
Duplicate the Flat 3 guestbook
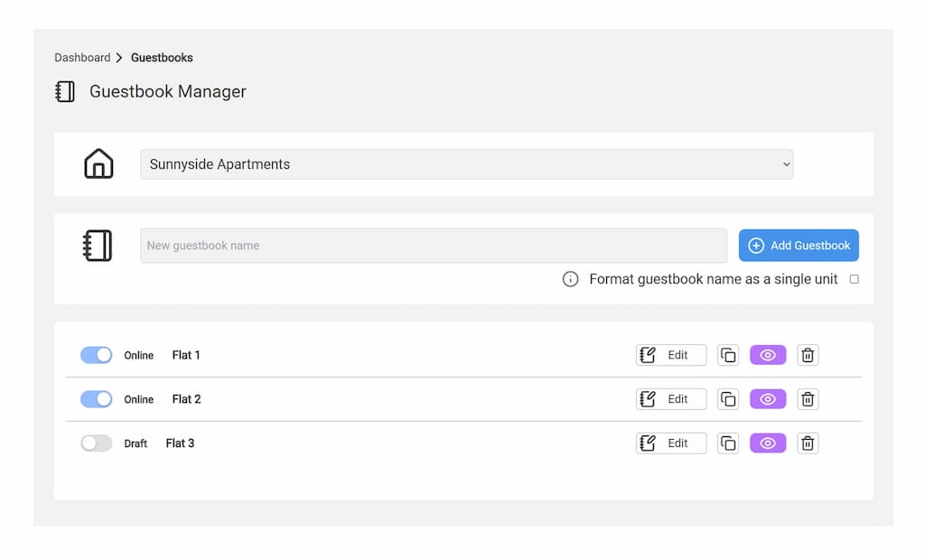[x=728, y=443]
